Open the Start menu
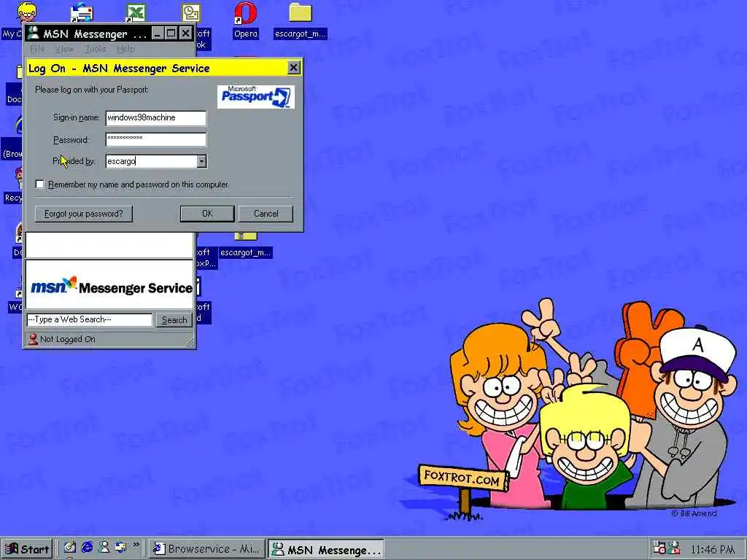This screenshot has height=560, width=747. [27, 549]
